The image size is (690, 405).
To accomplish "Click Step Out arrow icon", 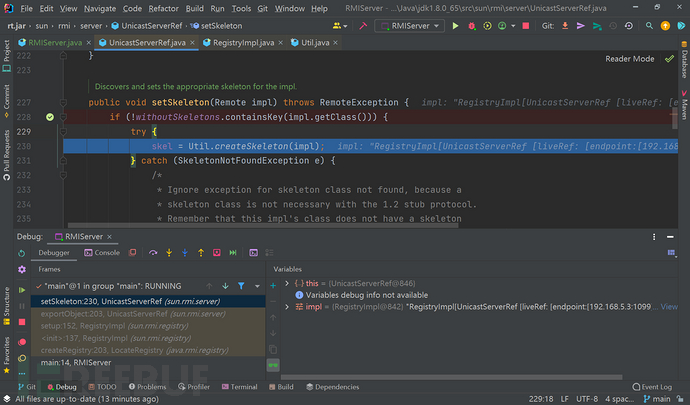I will tap(201, 253).
